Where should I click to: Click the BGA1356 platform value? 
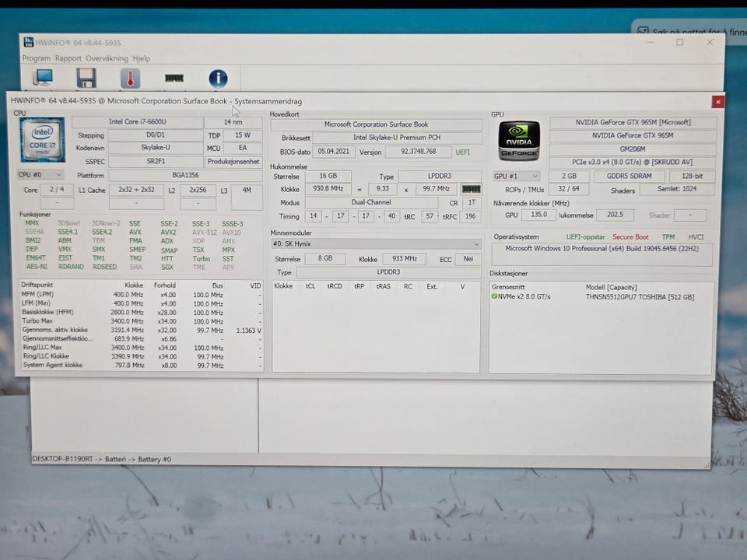click(185, 175)
